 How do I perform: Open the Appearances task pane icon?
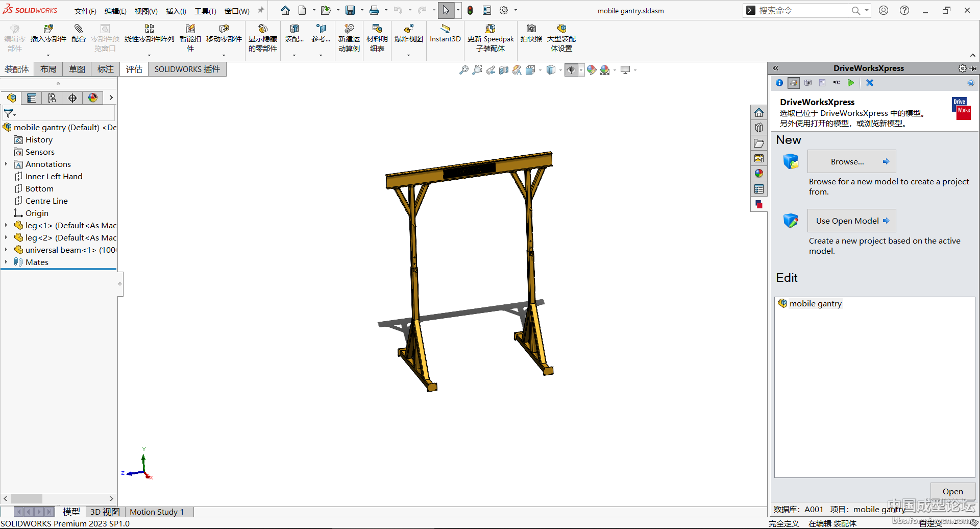point(759,174)
